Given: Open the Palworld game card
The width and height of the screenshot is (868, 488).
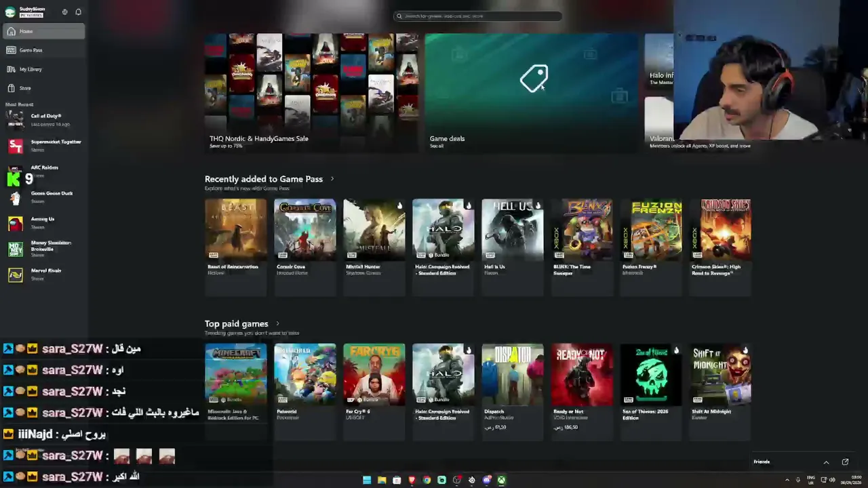Looking at the screenshot, I should [305, 392].
